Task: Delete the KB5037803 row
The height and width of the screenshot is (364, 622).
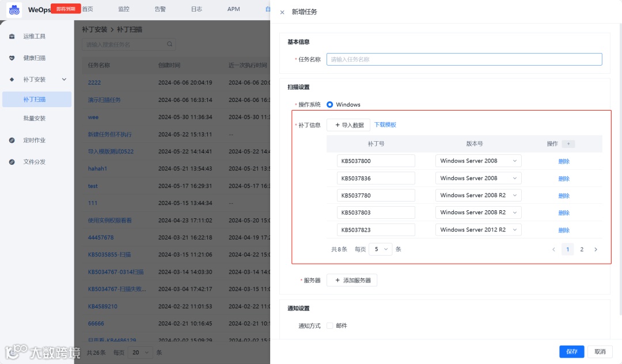Action: (564, 213)
